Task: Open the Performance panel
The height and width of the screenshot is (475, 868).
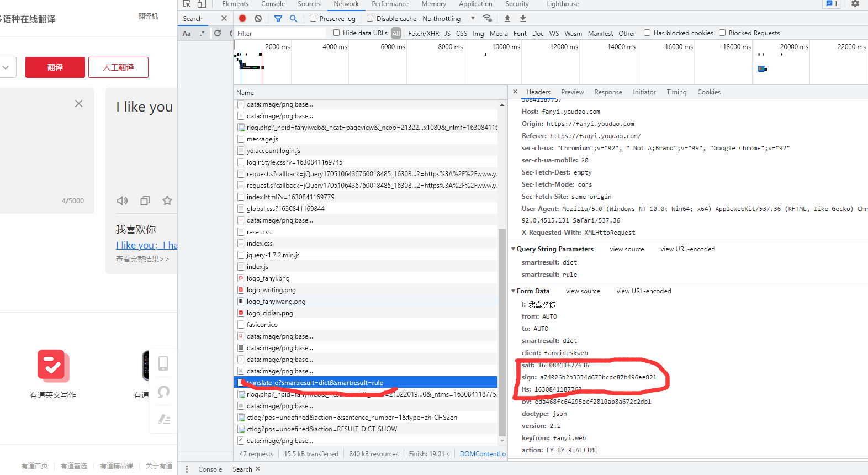Action: 390,4
